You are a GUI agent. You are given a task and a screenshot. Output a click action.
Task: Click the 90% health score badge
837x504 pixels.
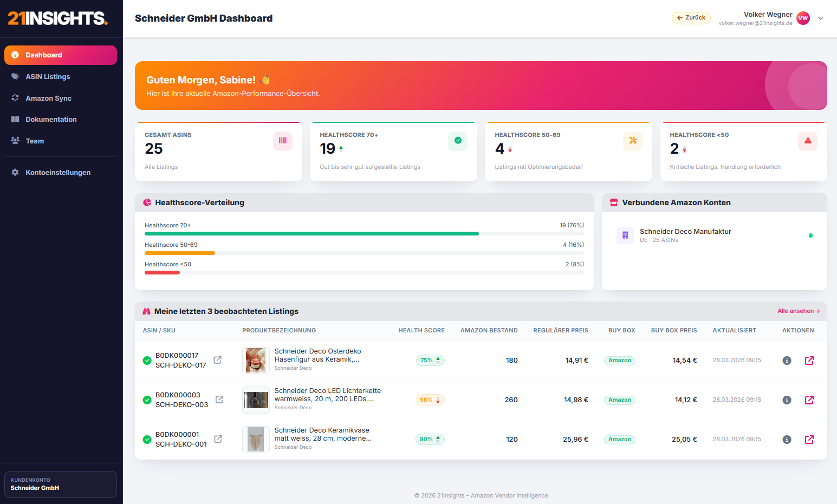point(430,440)
